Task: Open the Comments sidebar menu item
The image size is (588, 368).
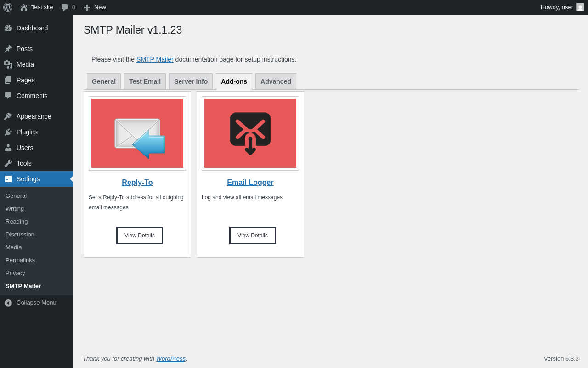Action: pyautogui.click(x=37, y=96)
